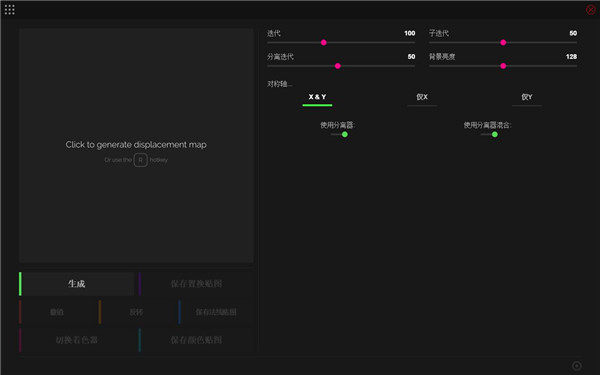Click the 背景亮度 value 128
Viewport: 600px width, 375px height.
571,57
